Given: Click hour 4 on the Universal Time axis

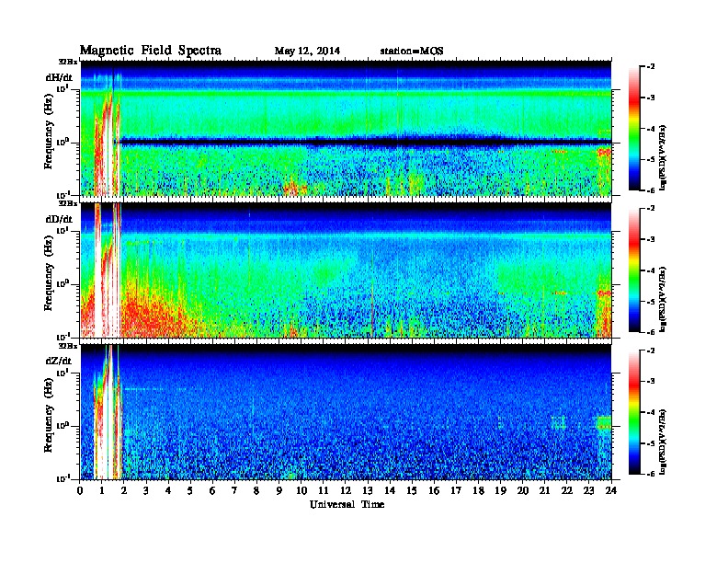Looking at the screenshot, I should coord(169,490).
